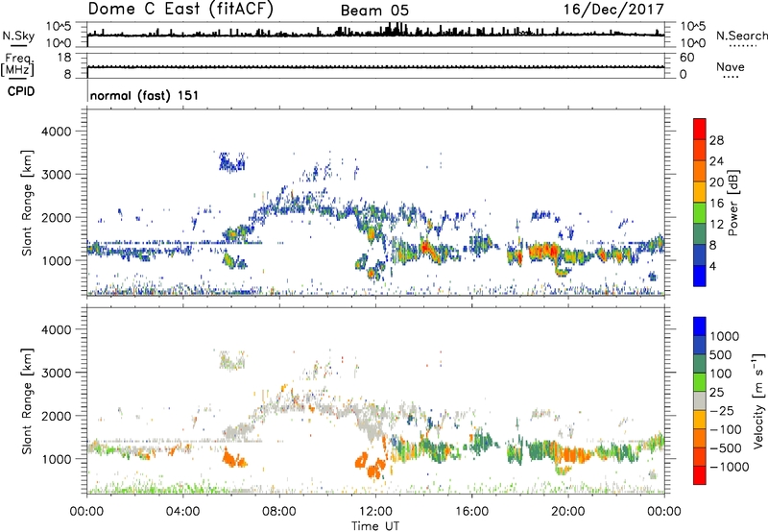Viewport: 768px width, 532px height.
Task: Click the "16:00" time axis label
Action: (x=471, y=512)
